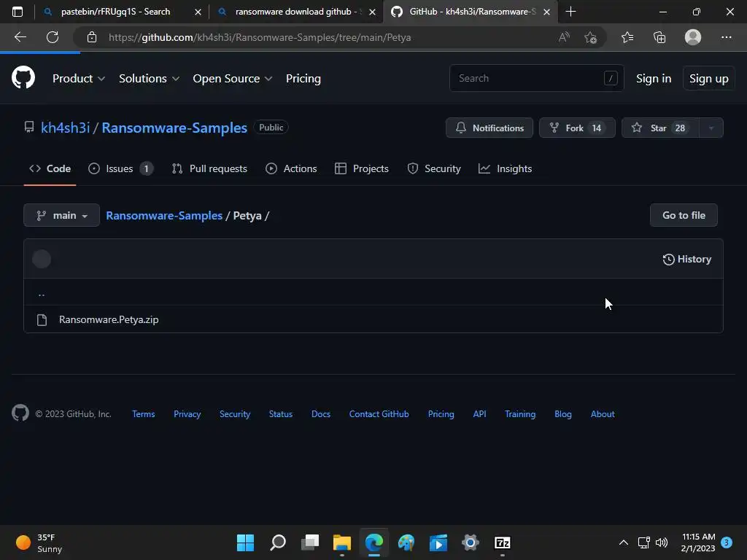Open kh4sh3i user profile link
This screenshot has height=560, width=747.
pyautogui.click(x=65, y=128)
